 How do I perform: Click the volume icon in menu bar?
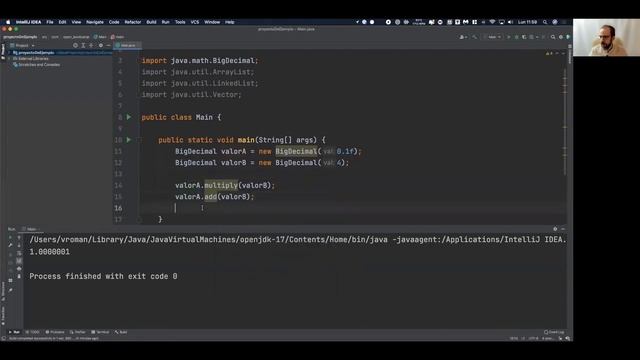pyautogui.click(x=510, y=22)
